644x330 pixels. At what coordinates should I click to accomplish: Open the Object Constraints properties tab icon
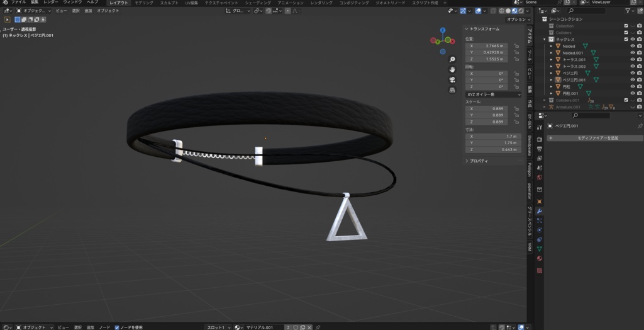click(539, 239)
